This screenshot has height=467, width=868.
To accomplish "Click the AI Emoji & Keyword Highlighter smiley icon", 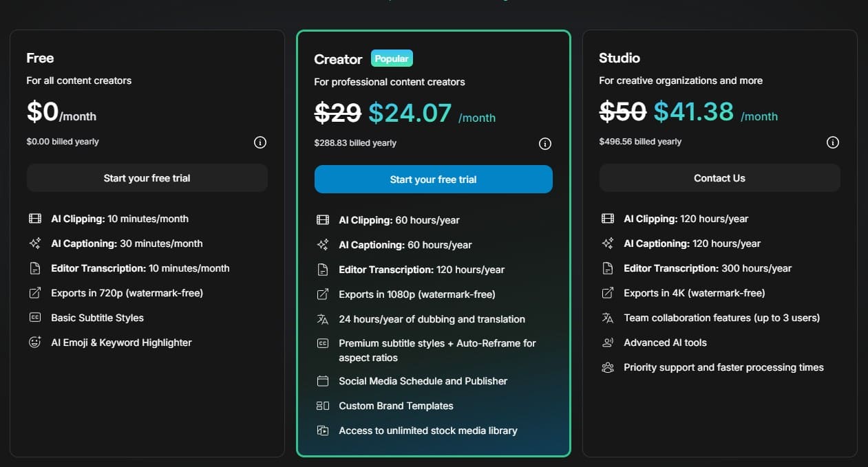I will pyautogui.click(x=34, y=342).
